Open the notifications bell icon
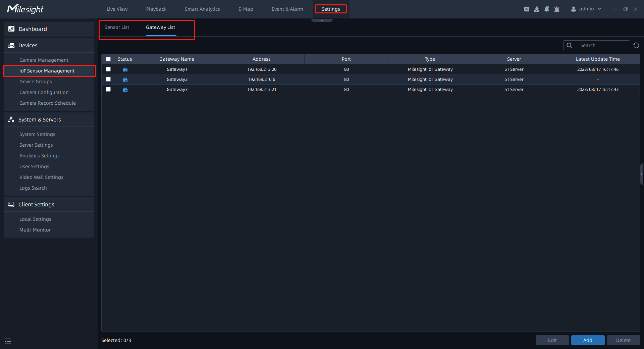This screenshot has width=644, height=349. pyautogui.click(x=547, y=9)
